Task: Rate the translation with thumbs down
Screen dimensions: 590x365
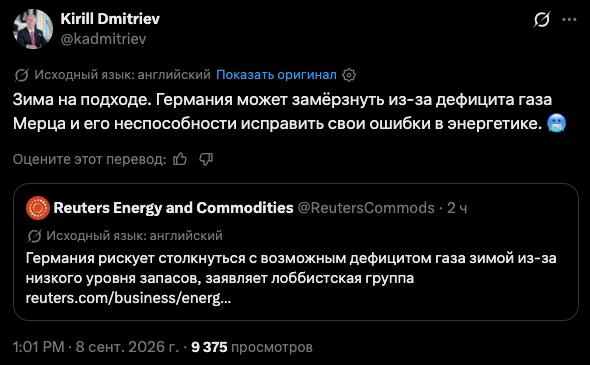Action: pos(206,159)
